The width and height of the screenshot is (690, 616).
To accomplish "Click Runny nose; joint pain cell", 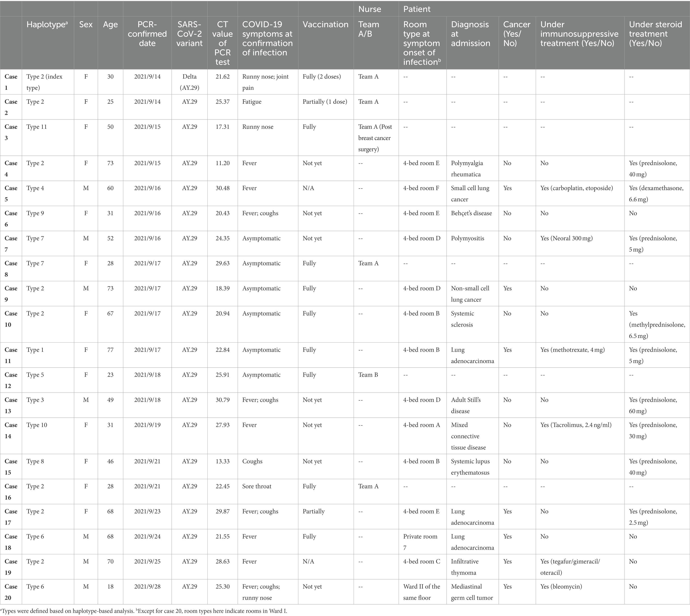I will 265,82.
